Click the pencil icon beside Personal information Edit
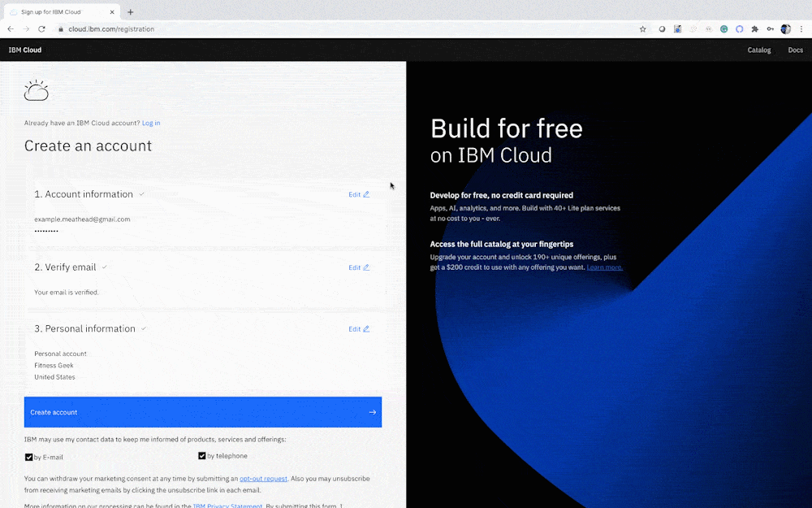This screenshot has width=812, height=508. (366, 329)
